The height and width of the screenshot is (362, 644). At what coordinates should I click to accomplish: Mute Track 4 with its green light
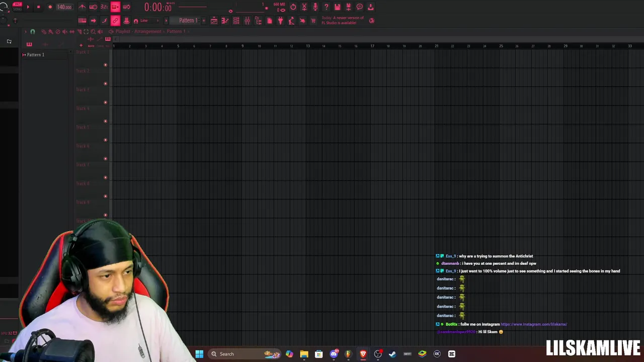click(x=105, y=121)
